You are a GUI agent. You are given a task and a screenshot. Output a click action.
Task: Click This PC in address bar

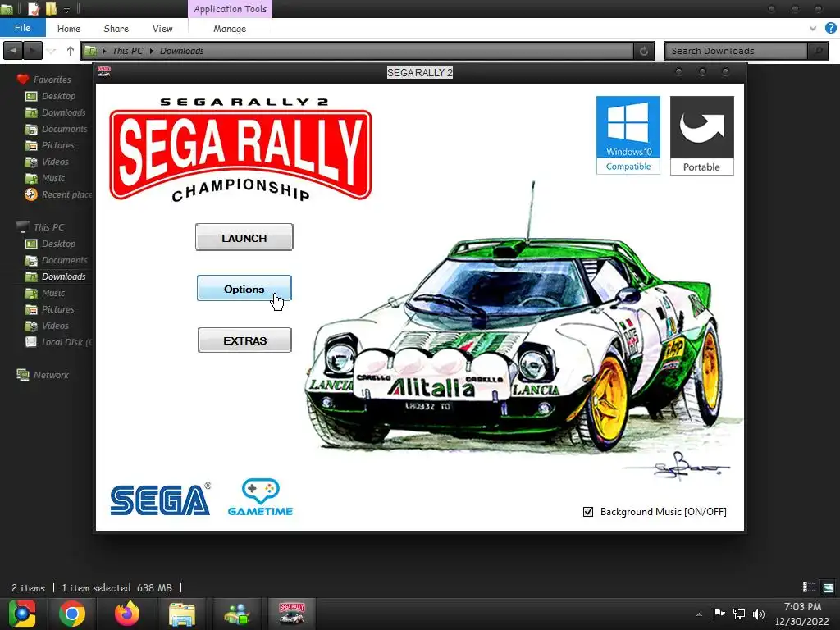point(127,51)
